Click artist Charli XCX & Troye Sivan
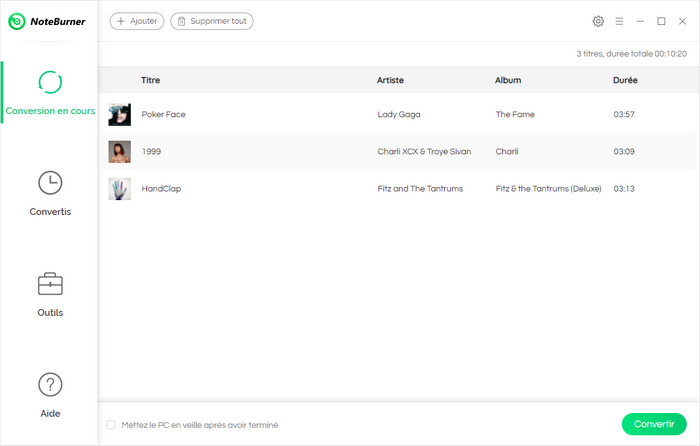 point(424,151)
